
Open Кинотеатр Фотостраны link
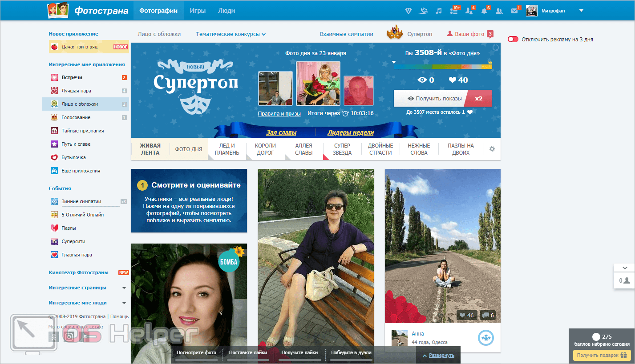point(79,272)
